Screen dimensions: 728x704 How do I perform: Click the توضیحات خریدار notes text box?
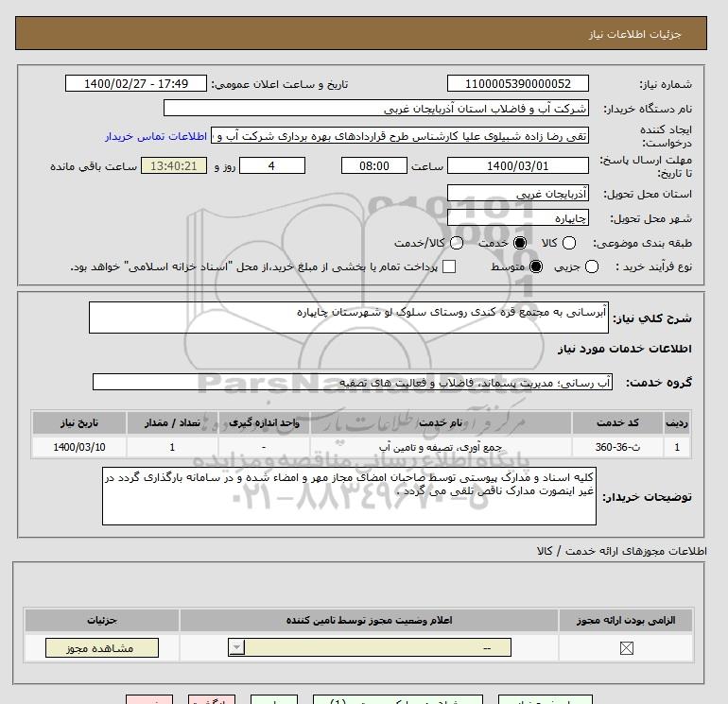click(349, 496)
